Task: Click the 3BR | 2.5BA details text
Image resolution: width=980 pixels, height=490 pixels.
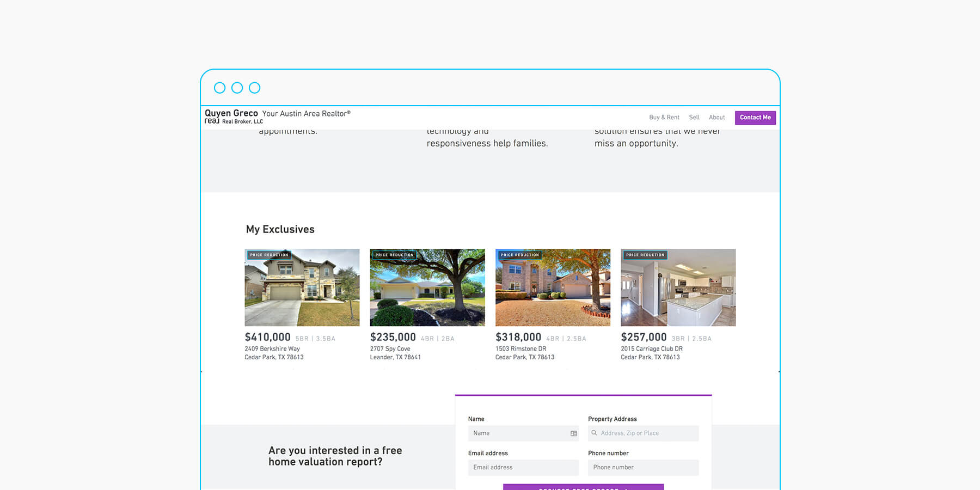Action: (x=691, y=339)
